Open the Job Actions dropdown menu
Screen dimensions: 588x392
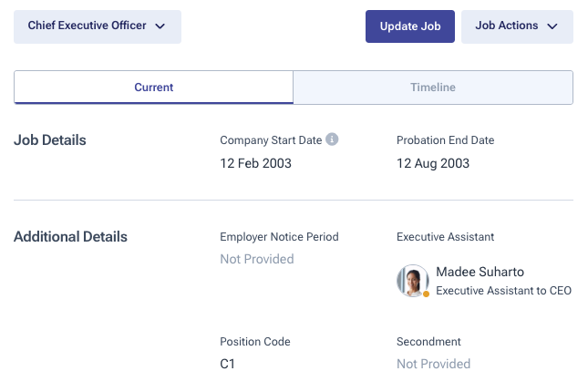pyautogui.click(x=517, y=26)
